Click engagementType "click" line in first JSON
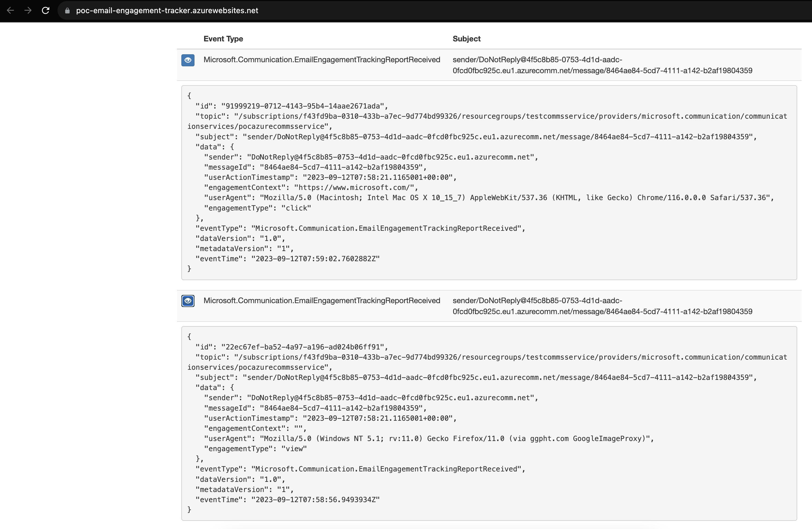The width and height of the screenshot is (812, 529). (x=257, y=208)
